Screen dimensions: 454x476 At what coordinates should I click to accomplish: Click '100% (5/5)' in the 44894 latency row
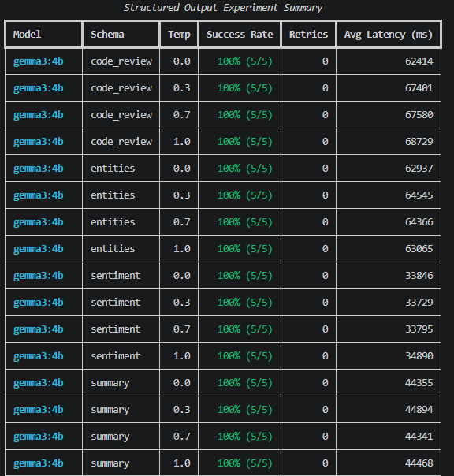pos(245,410)
